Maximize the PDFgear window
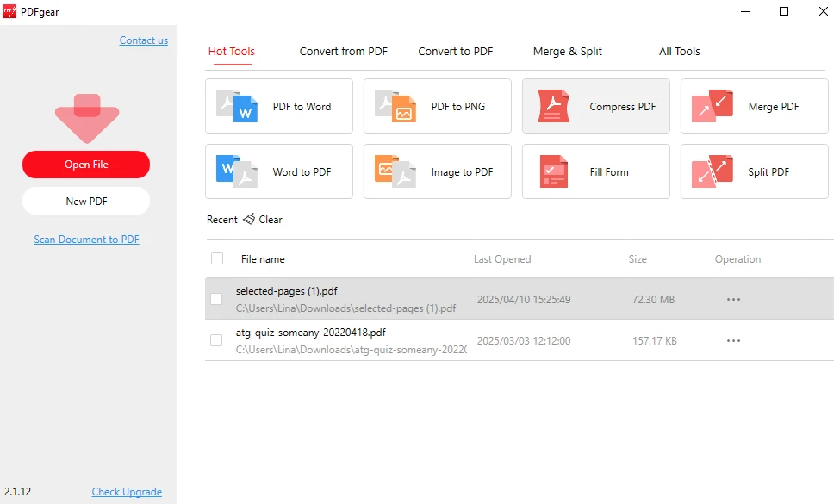 [784, 11]
